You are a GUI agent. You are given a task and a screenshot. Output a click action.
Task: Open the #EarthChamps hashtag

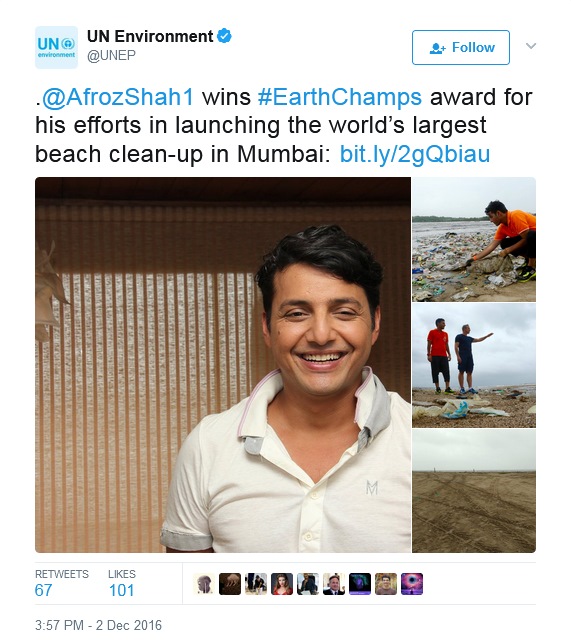click(x=339, y=97)
